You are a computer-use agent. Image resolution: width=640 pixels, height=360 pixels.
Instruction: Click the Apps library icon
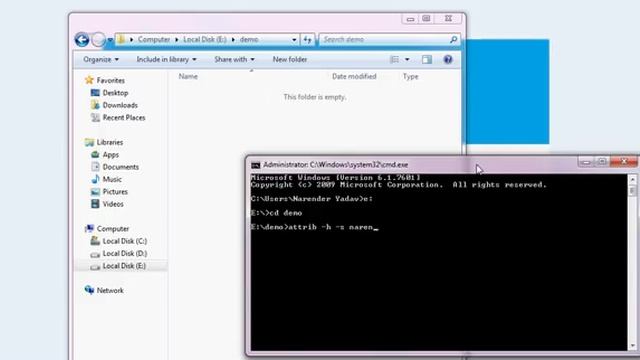[x=95, y=155]
